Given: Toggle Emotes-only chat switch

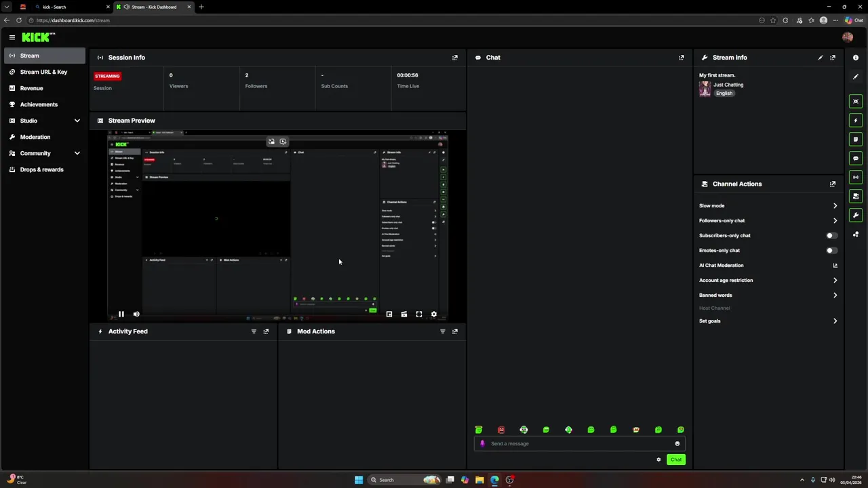Looking at the screenshot, I should 831,251.
